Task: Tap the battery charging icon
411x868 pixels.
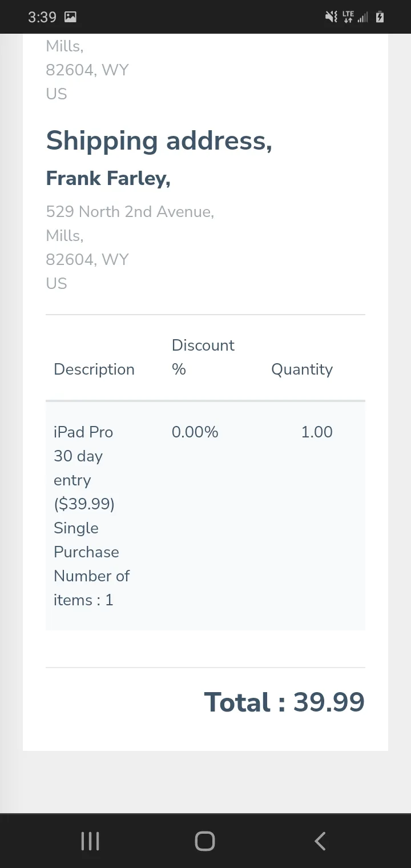Action: coord(380,17)
